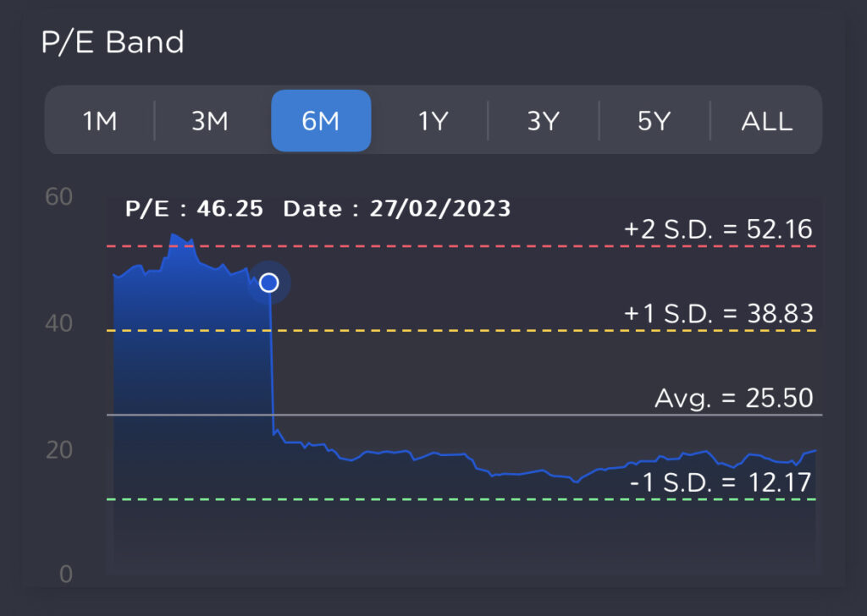Viewport: 867px width, 616px height.
Task: Click the P/E Band heading
Action: (113, 42)
